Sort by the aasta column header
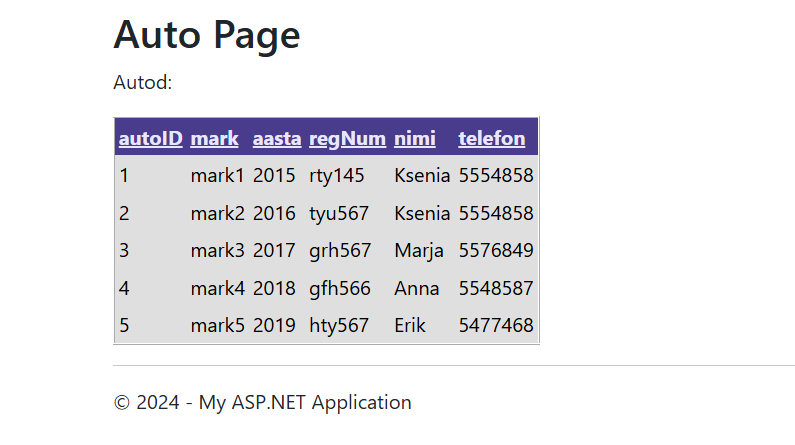Viewport: 795px width, 445px height. click(x=277, y=138)
